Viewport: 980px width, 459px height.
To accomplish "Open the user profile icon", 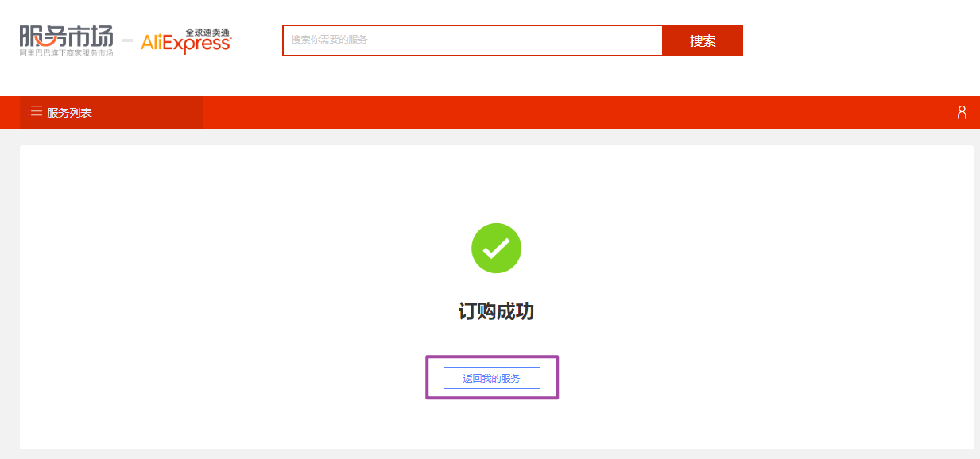I will pos(962,113).
